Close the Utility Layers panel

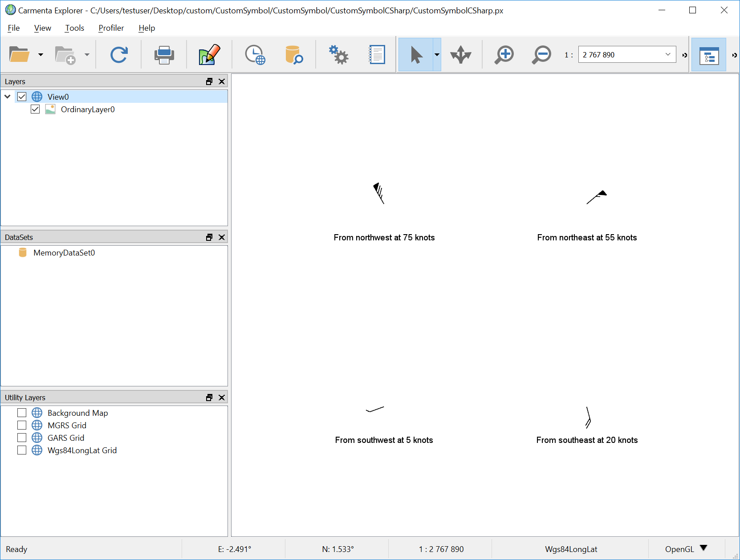[222, 398]
